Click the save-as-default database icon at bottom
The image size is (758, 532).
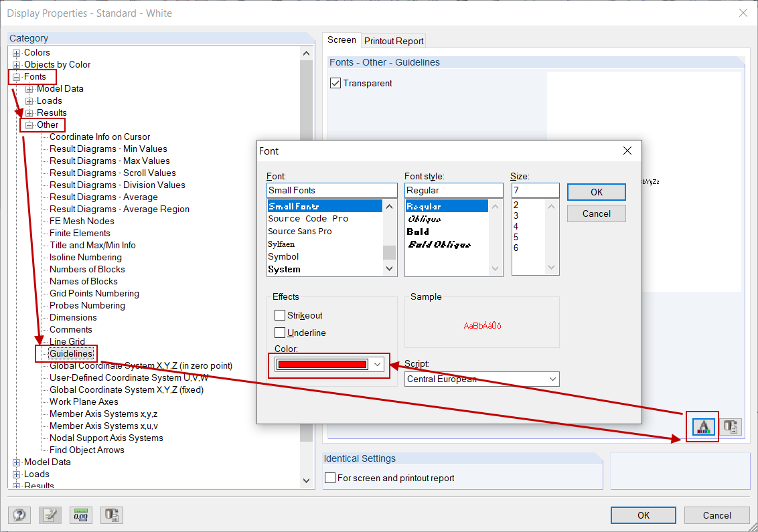click(111, 515)
